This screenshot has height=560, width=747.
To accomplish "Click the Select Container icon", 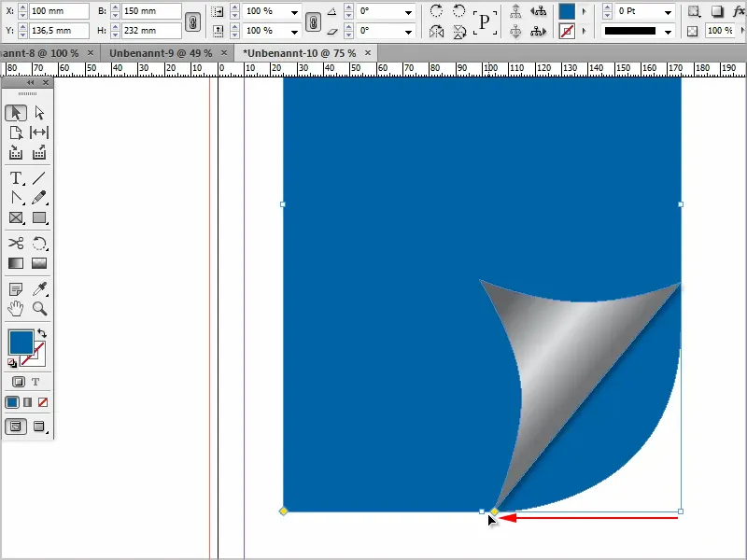I will pyautogui.click(x=515, y=11).
